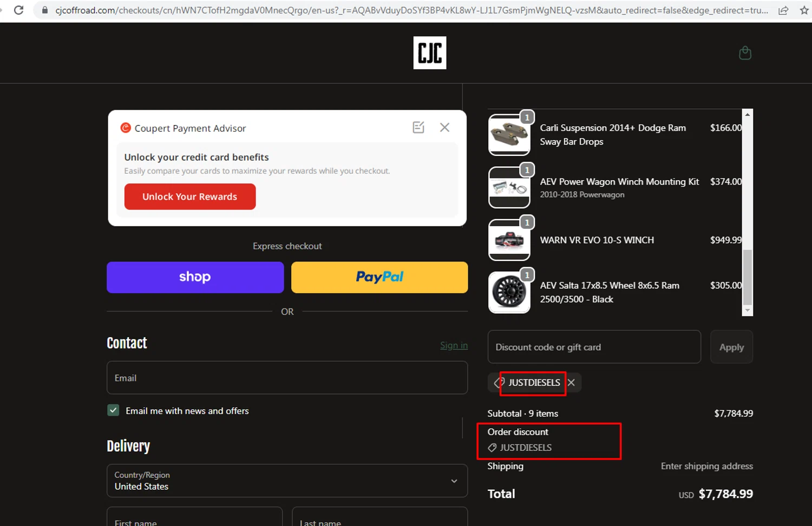Focus the Last name field

point(380,517)
